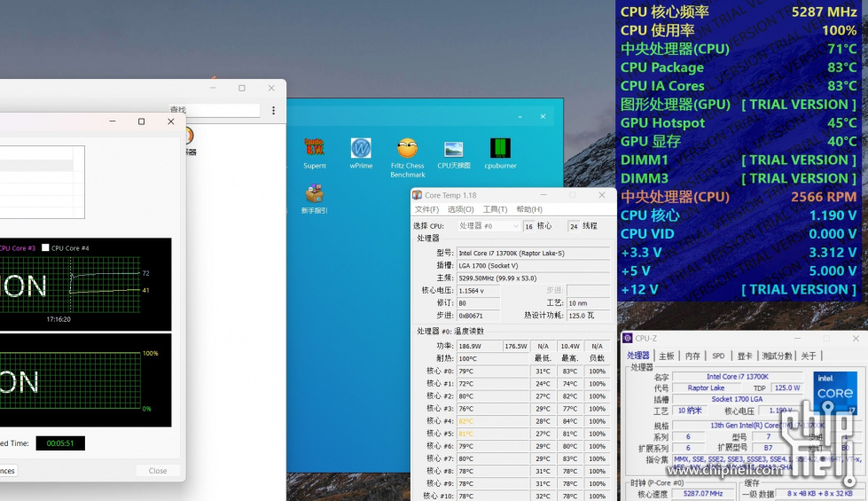Close the CPU-Z window

point(856,338)
